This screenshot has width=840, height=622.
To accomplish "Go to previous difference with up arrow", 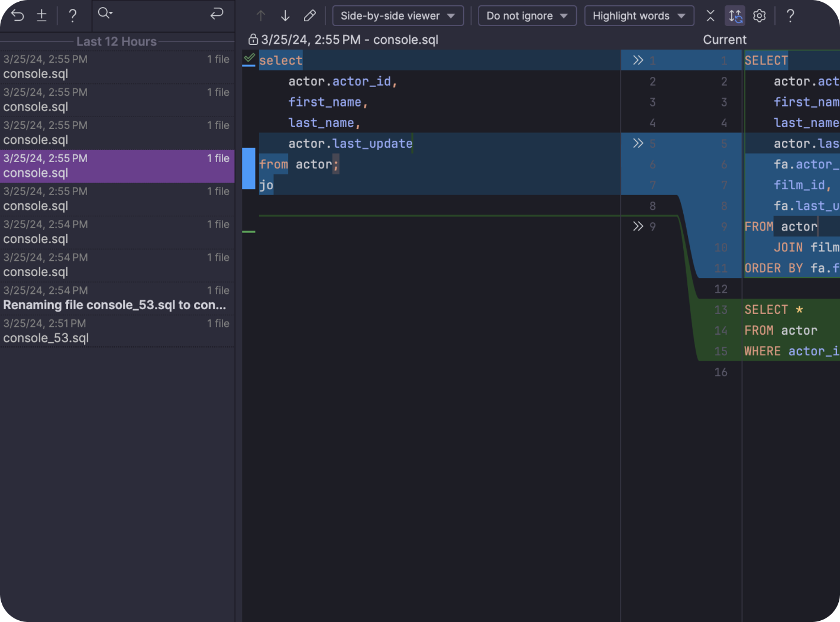I will point(261,16).
